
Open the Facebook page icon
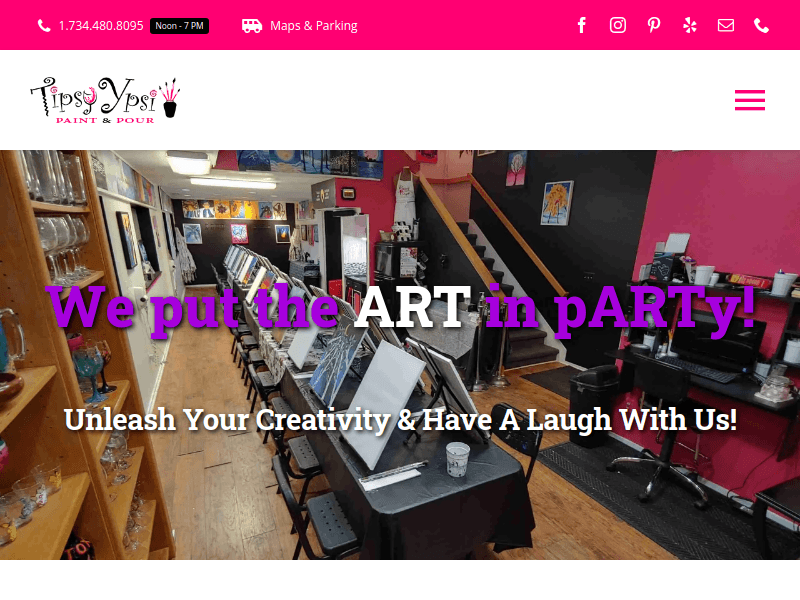(x=582, y=25)
